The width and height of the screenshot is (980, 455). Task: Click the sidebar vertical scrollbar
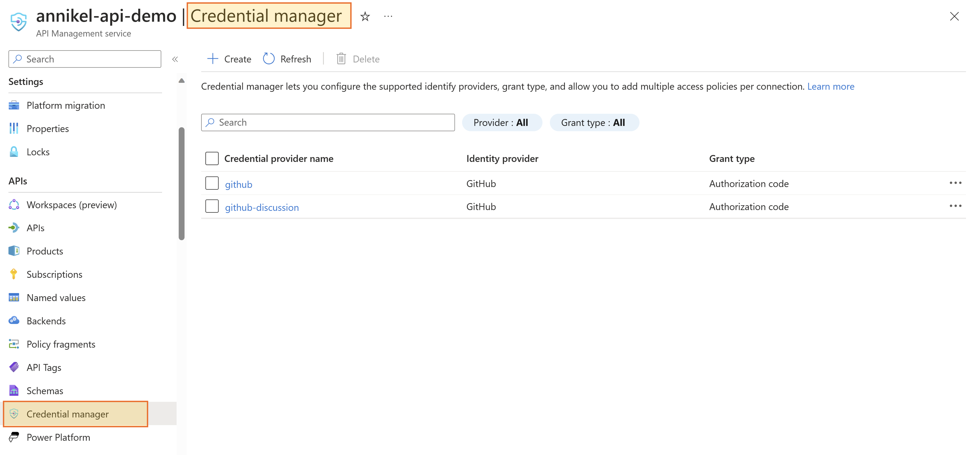coord(181,184)
